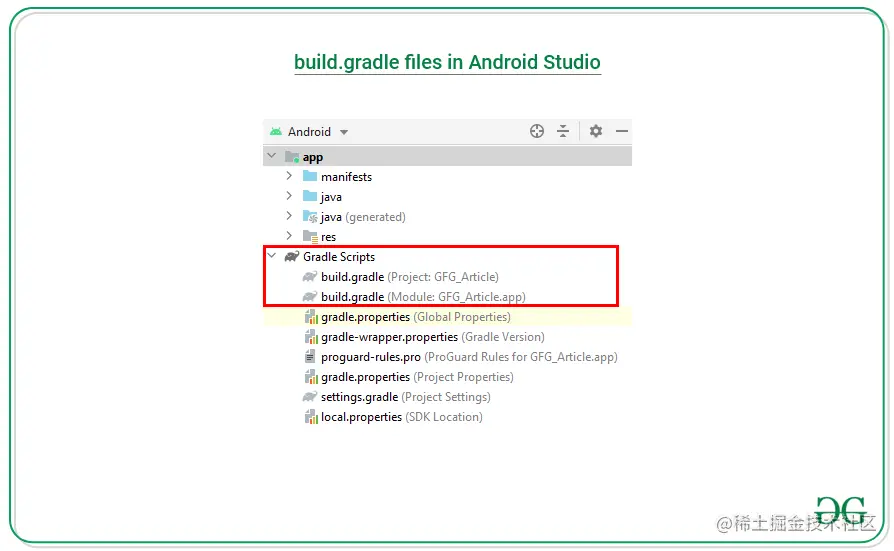Click the java folder icon

(x=310, y=196)
